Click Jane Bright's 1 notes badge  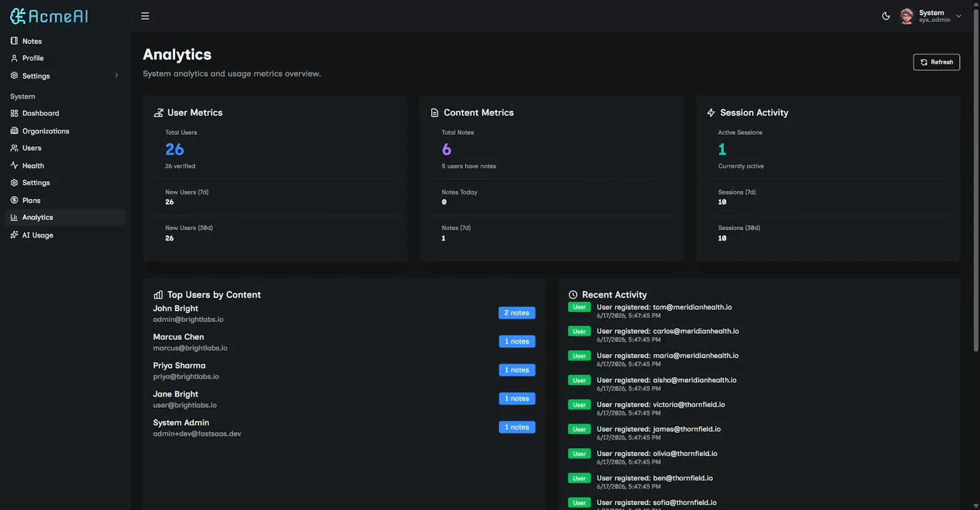point(517,399)
